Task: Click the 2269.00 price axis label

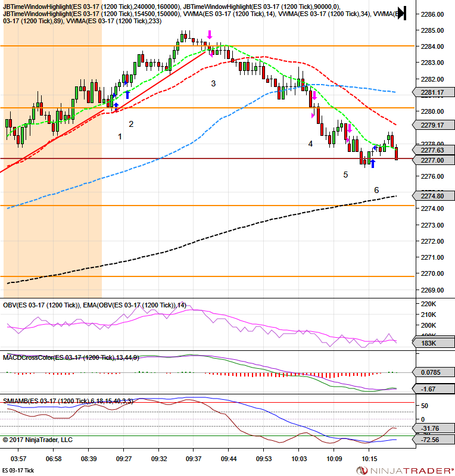Action: click(x=432, y=290)
